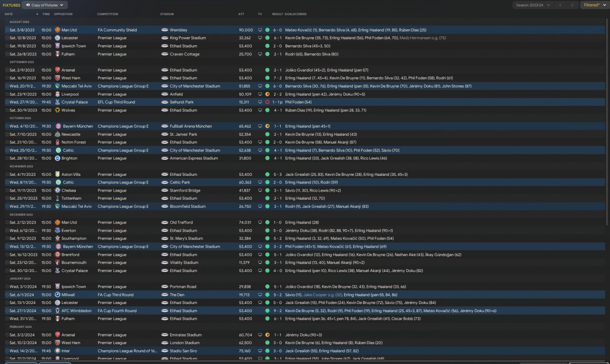Open the Liverpool opposition link on 23/9/2023
Screen dimensions: 610x364
(70, 94)
